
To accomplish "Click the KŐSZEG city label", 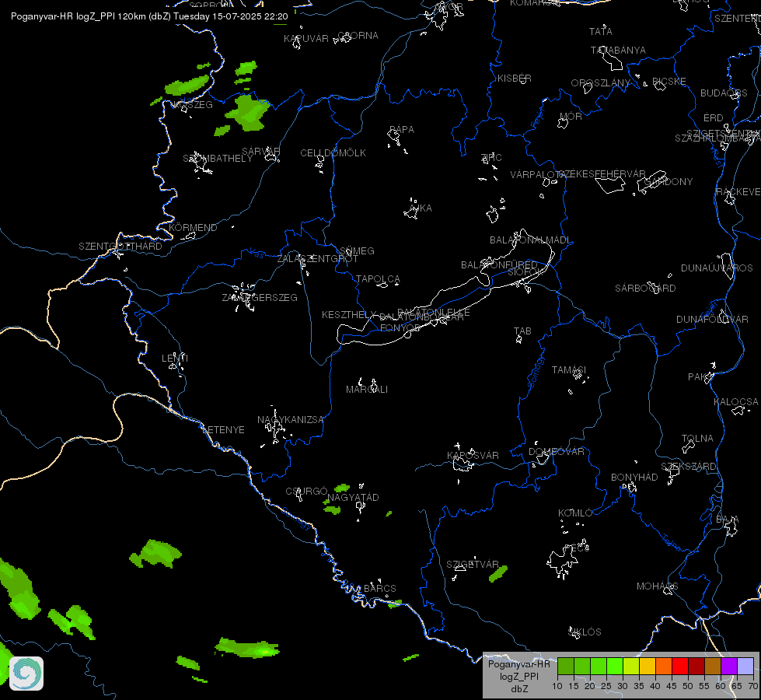I will coord(193,105).
